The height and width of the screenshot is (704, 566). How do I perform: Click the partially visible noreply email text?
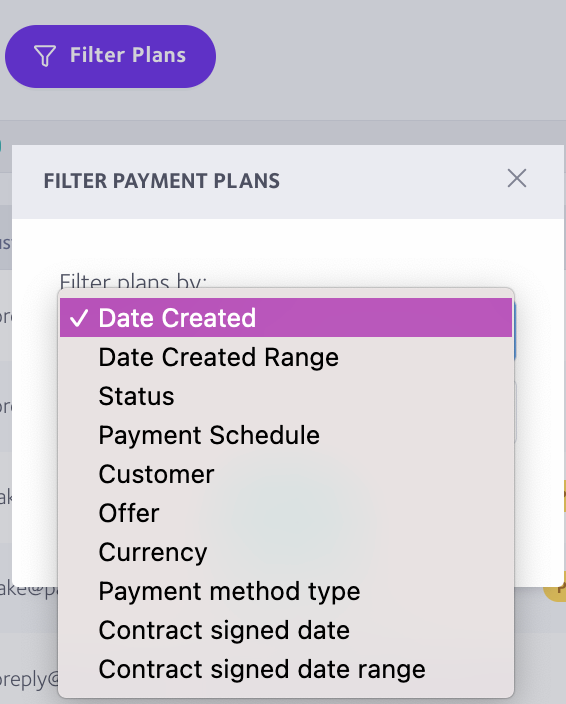coord(29,679)
